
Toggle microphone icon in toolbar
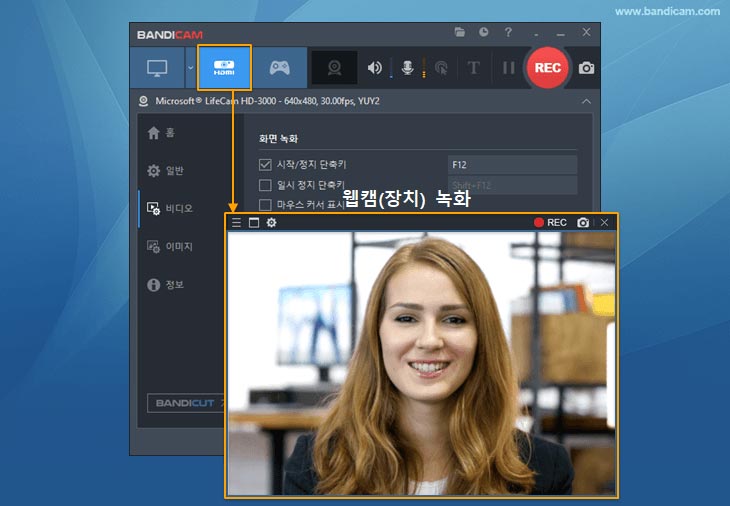click(407, 68)
